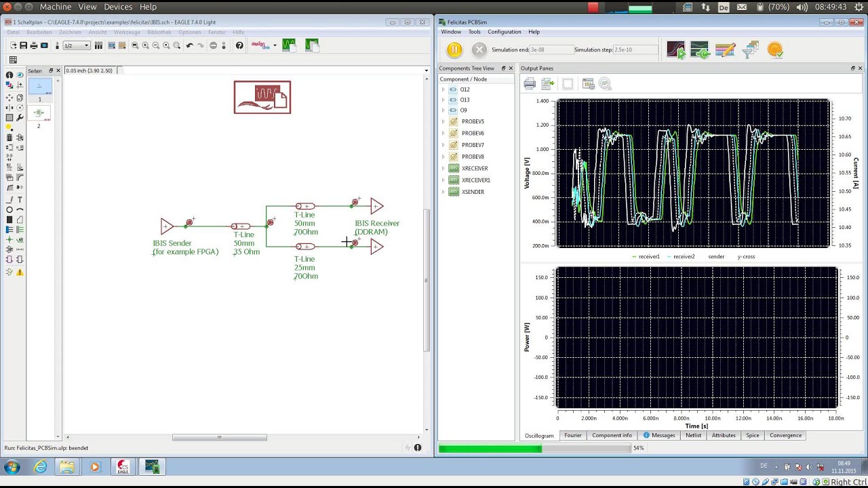This screenshot has width=868, height=488.
Task: Toggle receiver1 trace in plot legend
Action: (646, 257)
